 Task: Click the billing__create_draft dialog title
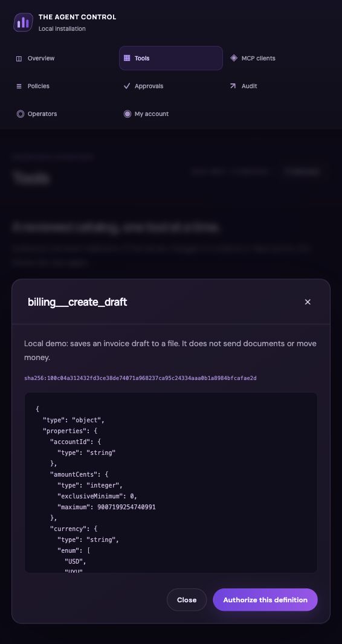[x=77, y=302]
